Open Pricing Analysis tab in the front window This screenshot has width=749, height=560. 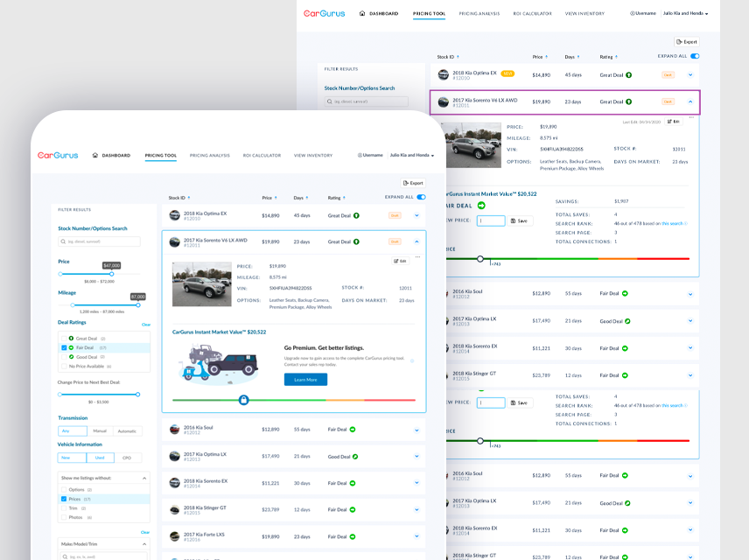pyautogui.click(x=210, y=156)
